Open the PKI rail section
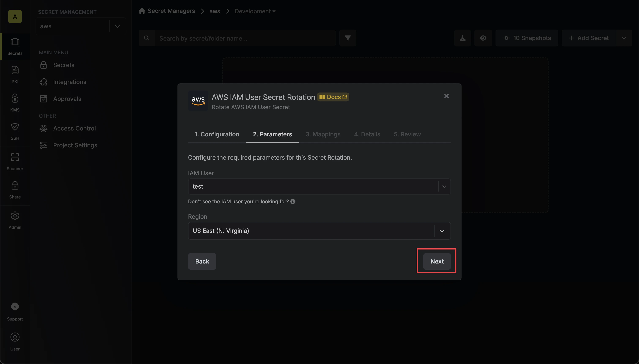The image size is (639, 364). (x=15, y=75)
